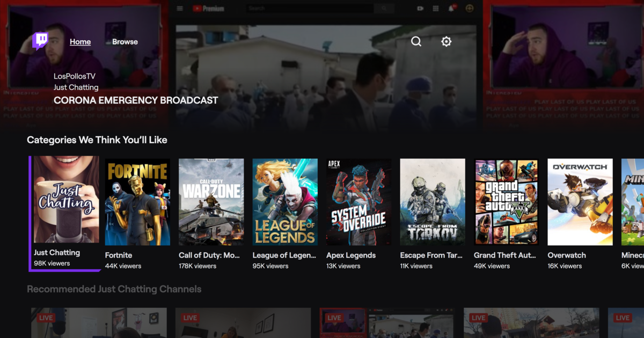Open the Call of Duty Warzone cover
Image resolution: width=644 pixels, height=338 pixels.
point(211,202)
